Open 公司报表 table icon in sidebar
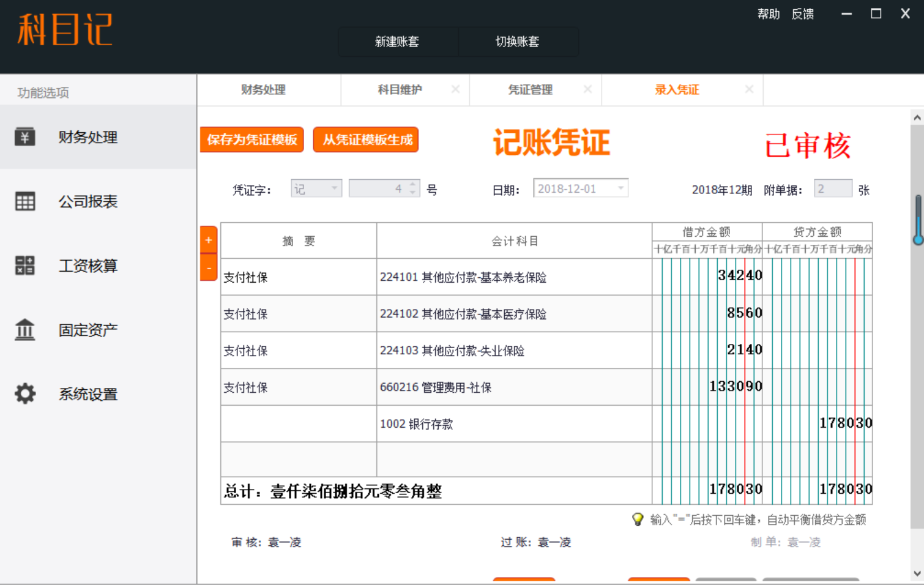 pos(25,201)
